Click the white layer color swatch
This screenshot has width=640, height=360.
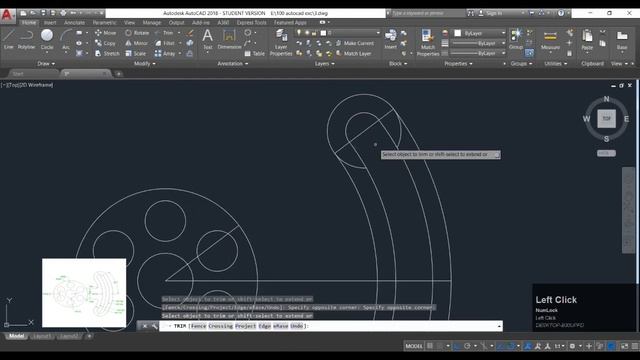[x=323, y=33]
